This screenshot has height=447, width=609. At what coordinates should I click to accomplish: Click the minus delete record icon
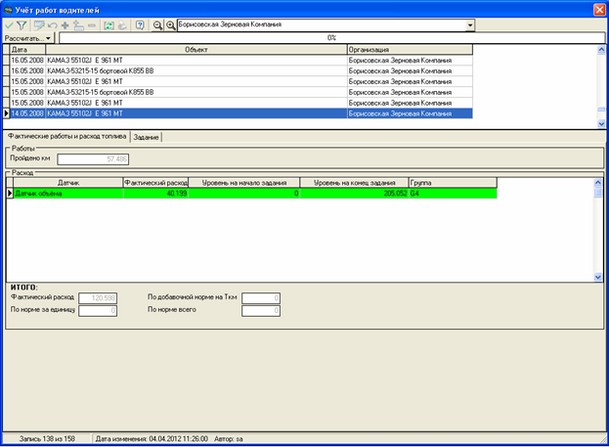pyautogui.click(x=92, y=24)
